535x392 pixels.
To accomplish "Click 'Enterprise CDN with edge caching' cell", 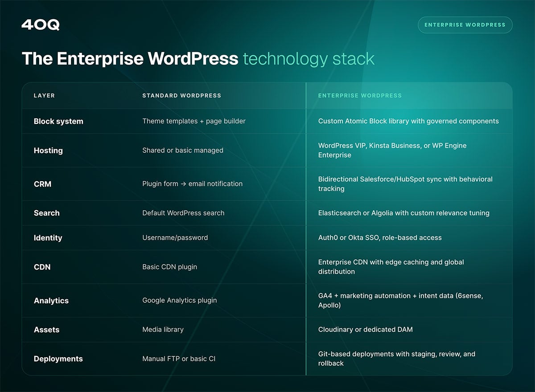I will point(391,267).
